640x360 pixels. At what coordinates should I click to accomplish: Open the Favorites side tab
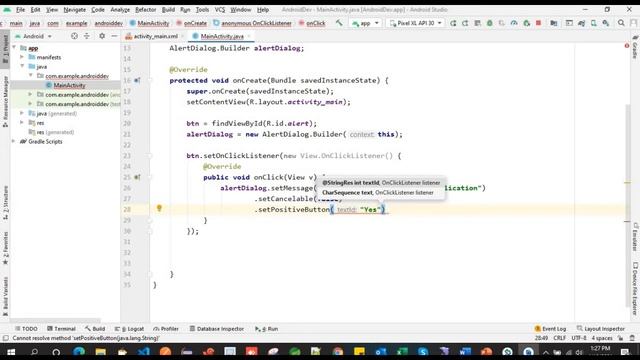click(5, 248)
